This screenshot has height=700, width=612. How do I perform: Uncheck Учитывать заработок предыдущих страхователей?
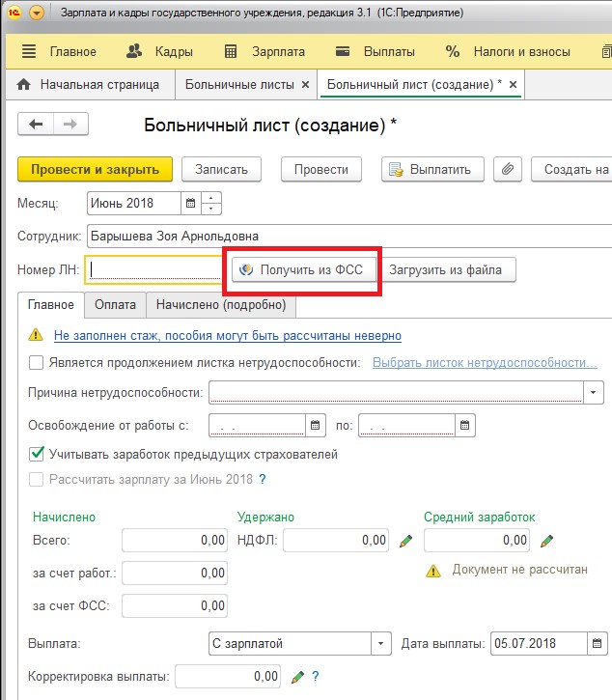(37, 454)
